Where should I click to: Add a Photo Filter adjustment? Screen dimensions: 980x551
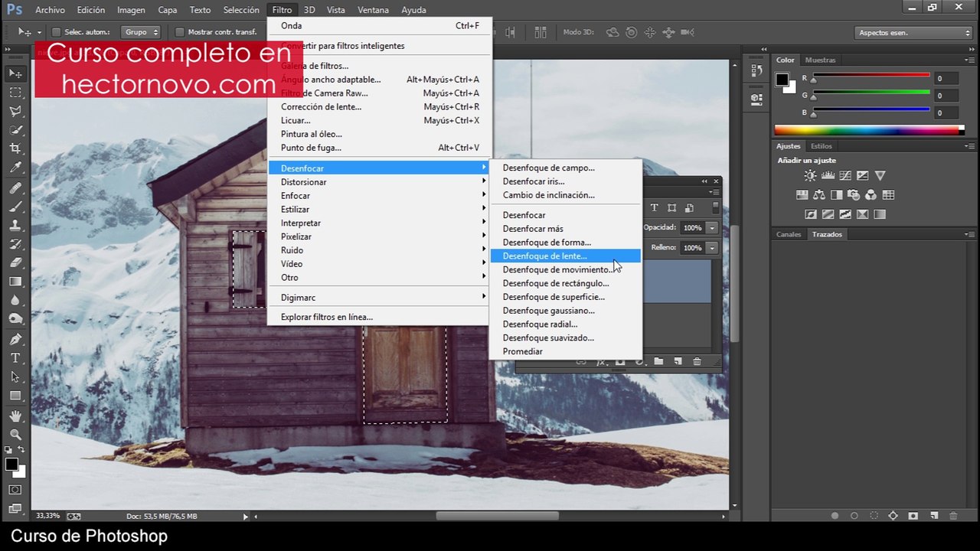[x=854, y=195]
